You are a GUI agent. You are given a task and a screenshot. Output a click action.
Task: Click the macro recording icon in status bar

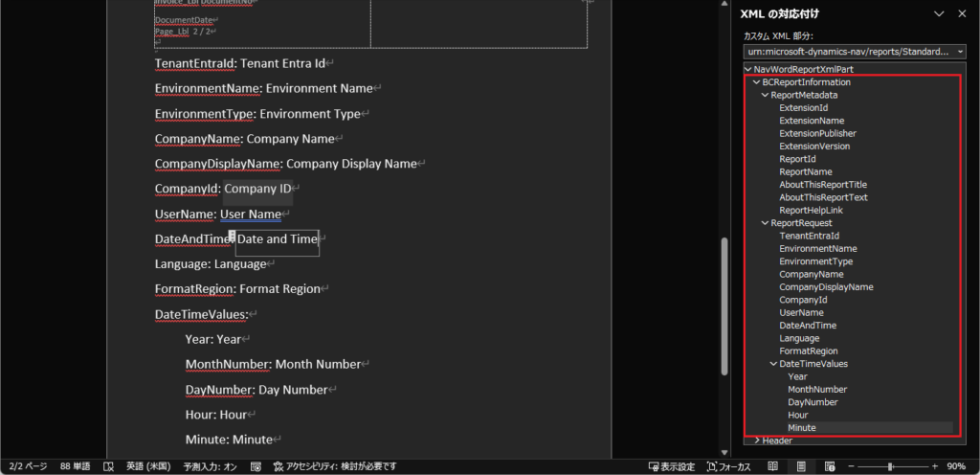256,466
